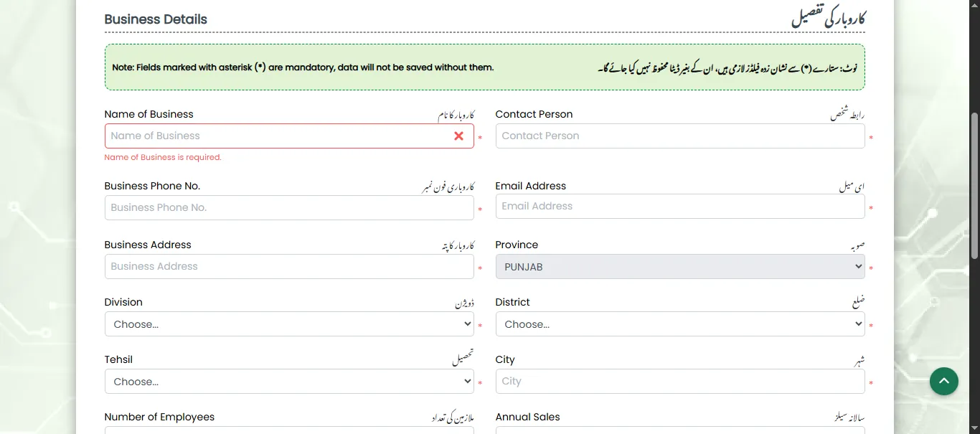The image size is (980, 434).
Task: Click the Business Details section heading
Action: click(156, 19)
